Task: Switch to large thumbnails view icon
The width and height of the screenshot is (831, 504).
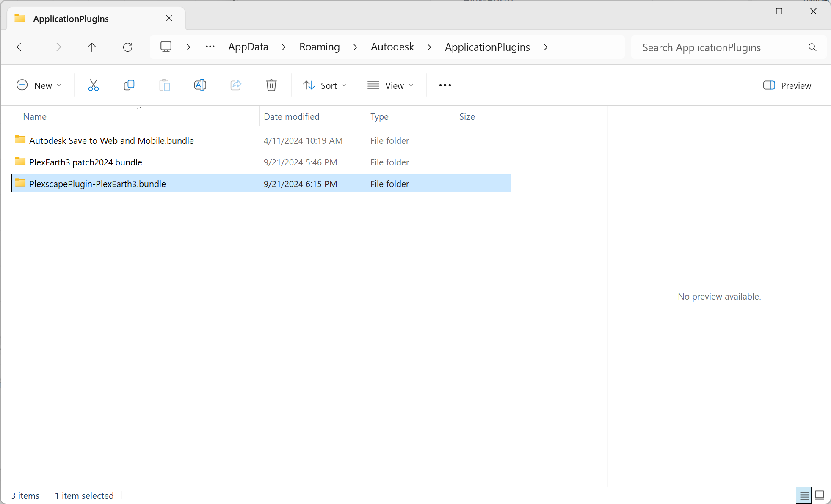Action: 820,495
